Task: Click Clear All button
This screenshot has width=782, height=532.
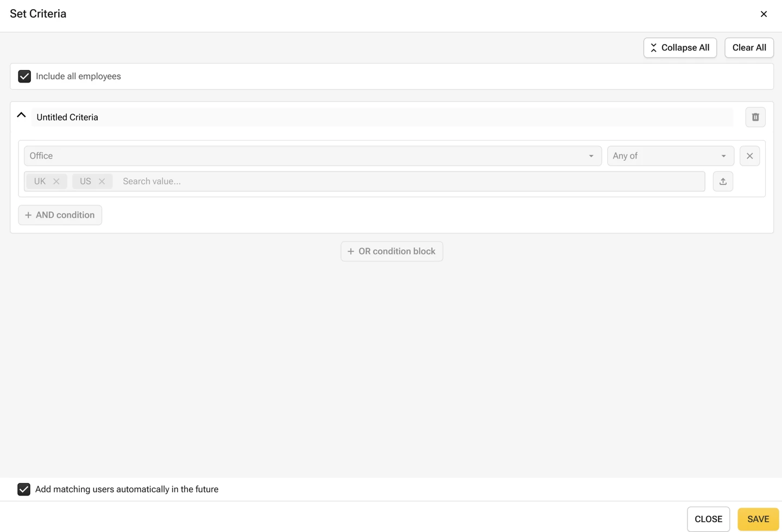Action: (x=749, y=48)
